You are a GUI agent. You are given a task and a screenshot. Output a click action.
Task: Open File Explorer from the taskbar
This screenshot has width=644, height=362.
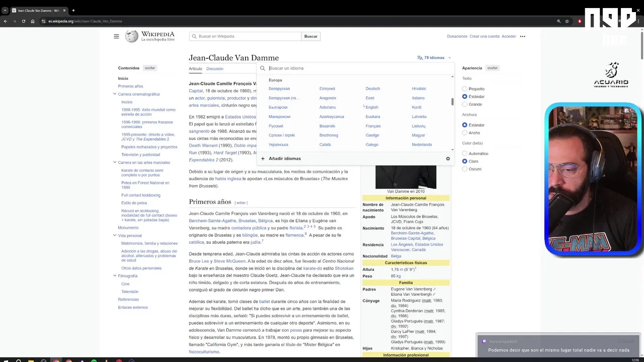[x=31, y=360]
